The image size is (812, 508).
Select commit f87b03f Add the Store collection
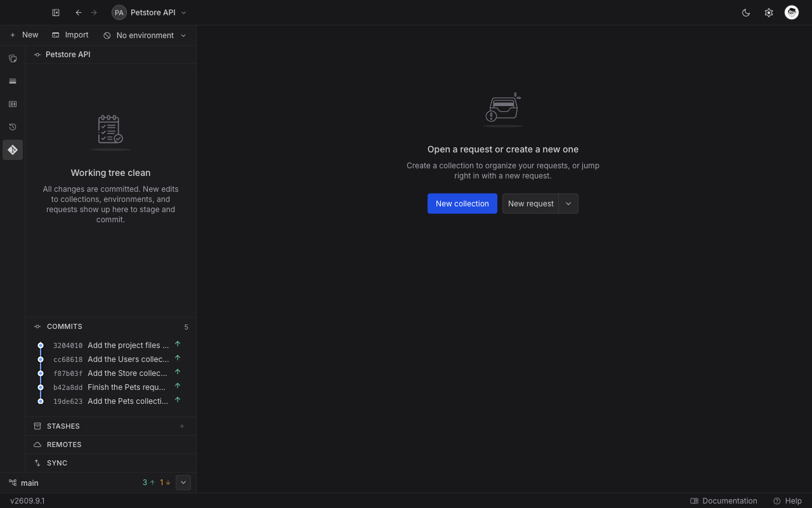(110, 373)
